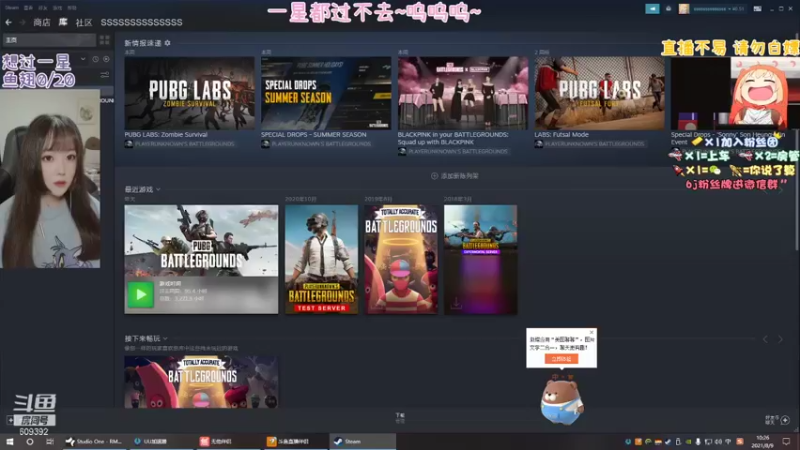Open Special Drops Summer Season news thumbnail
This screenshot has height=450, width=800.
pyautogui.click(x=326, y=92)
